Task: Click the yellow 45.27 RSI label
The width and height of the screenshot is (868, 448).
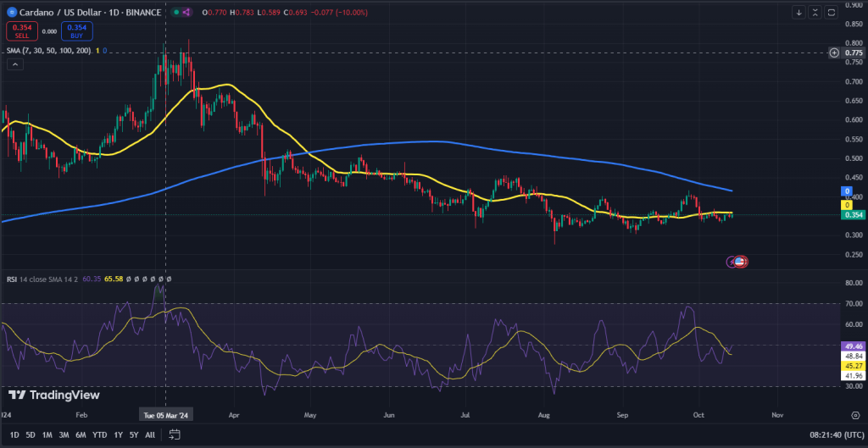Action: point(851,366)
